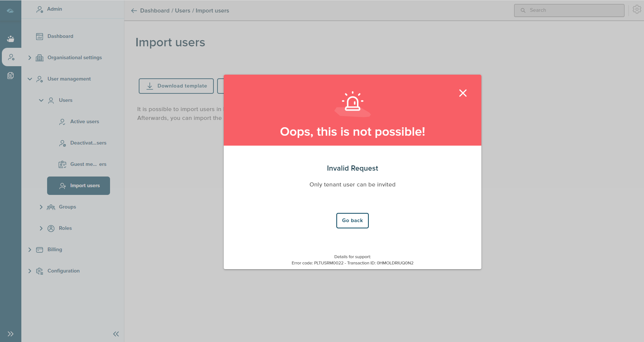Expand the Billing section
The image size is (644, 342).
pyautogui.click(x=30, y=250)
